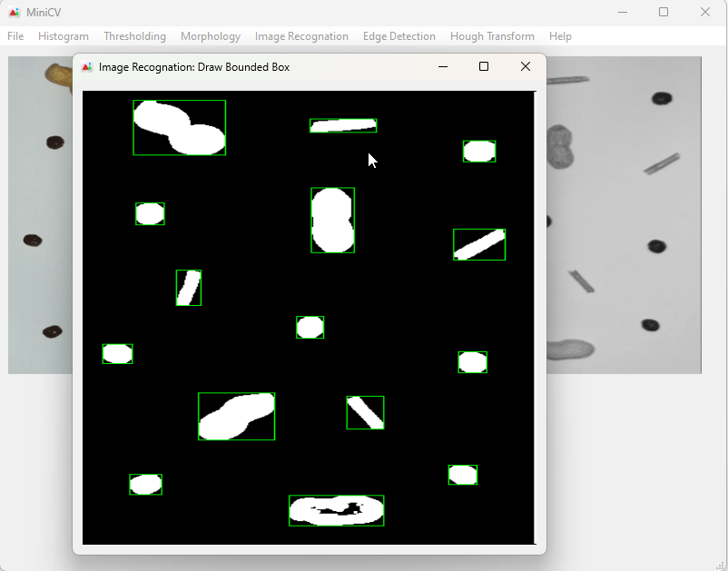Click the Draw Bounded Box title bar text
Image resolution: width=728 pixels, height=571 pixels.
tap(194, 67)
